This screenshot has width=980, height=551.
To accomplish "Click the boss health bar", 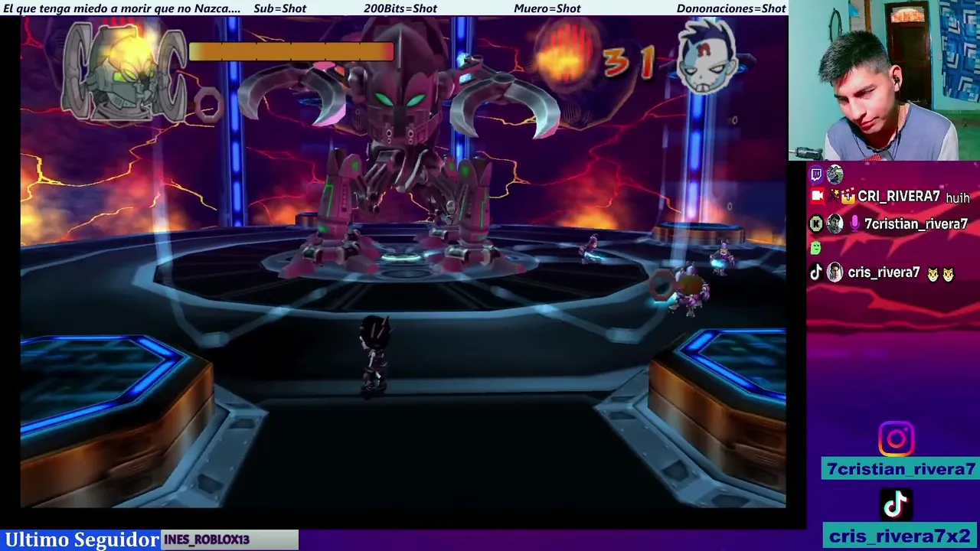I will [291, 51].
